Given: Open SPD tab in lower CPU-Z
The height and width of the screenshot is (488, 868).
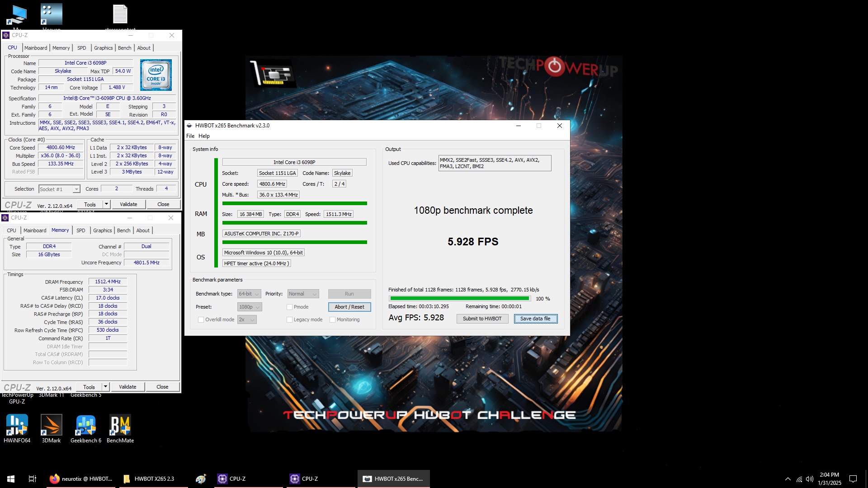Looking at the screenshot, I should point(81,230).
